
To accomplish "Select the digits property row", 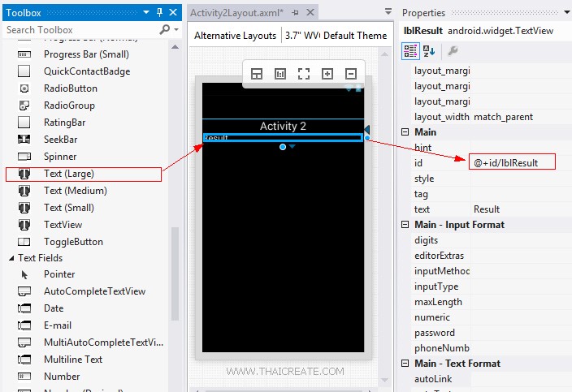I will click(x=491, y=240).
